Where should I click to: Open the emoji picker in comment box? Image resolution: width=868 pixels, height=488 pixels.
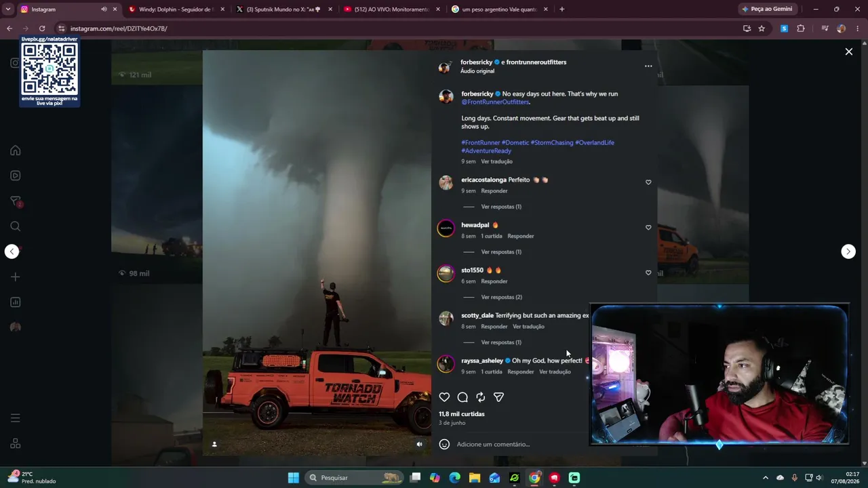[444, 444]
